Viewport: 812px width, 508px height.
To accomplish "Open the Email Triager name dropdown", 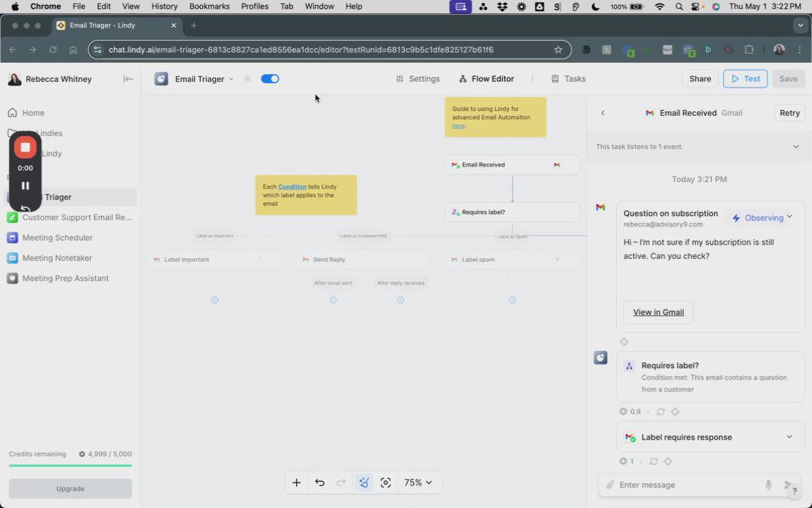I will tap(231, 79).
